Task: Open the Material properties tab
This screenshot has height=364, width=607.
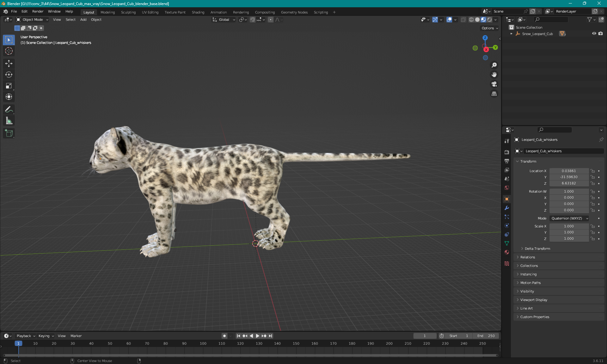Action: [x=507, y=252]
